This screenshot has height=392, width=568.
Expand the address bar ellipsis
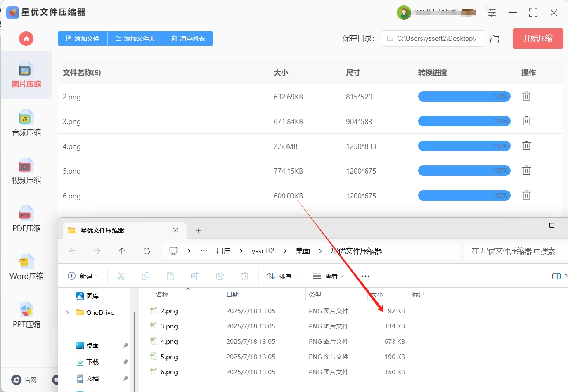[204, 251]
